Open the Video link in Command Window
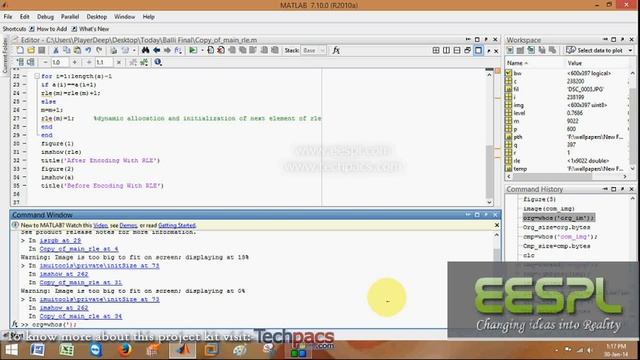This screenshot has width=640, height=360. click(x=100, y=225)
